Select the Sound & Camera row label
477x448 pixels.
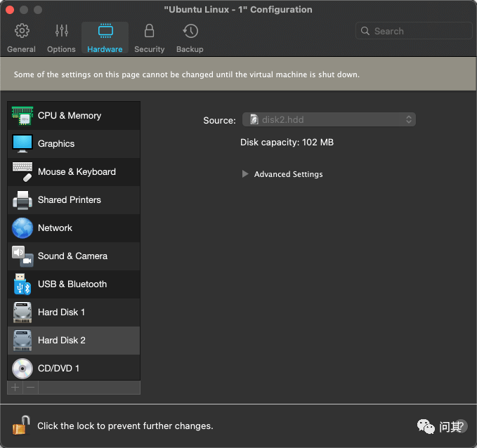72,256
